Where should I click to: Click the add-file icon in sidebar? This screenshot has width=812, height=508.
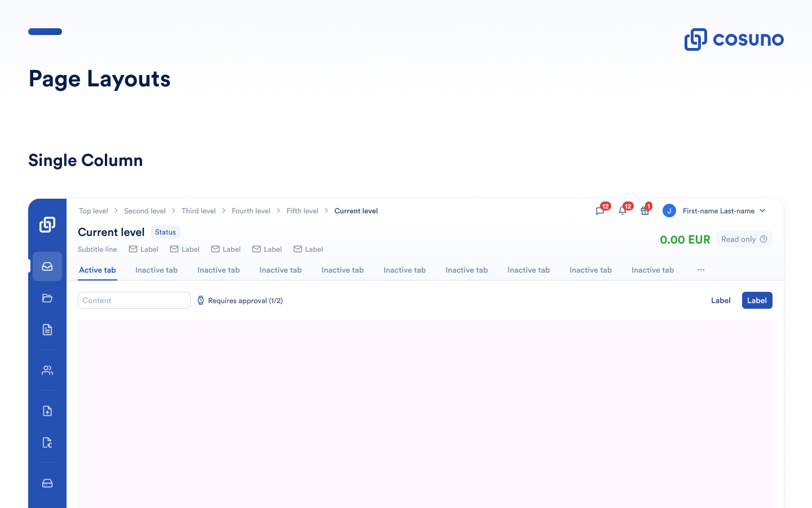click(x=47, y=411)
